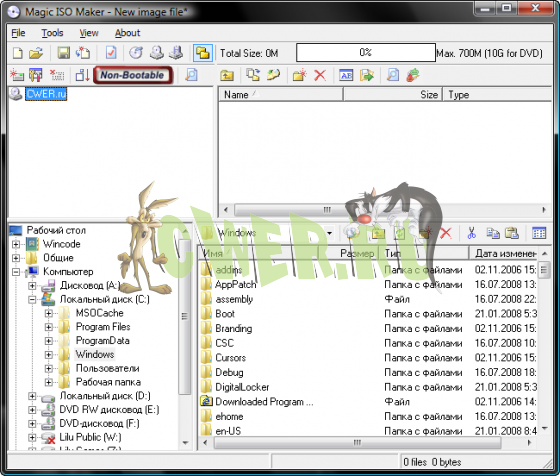Click the Save As pages icon
The width and height of the screenshot is (560, 476).
(x=83, y=53)
